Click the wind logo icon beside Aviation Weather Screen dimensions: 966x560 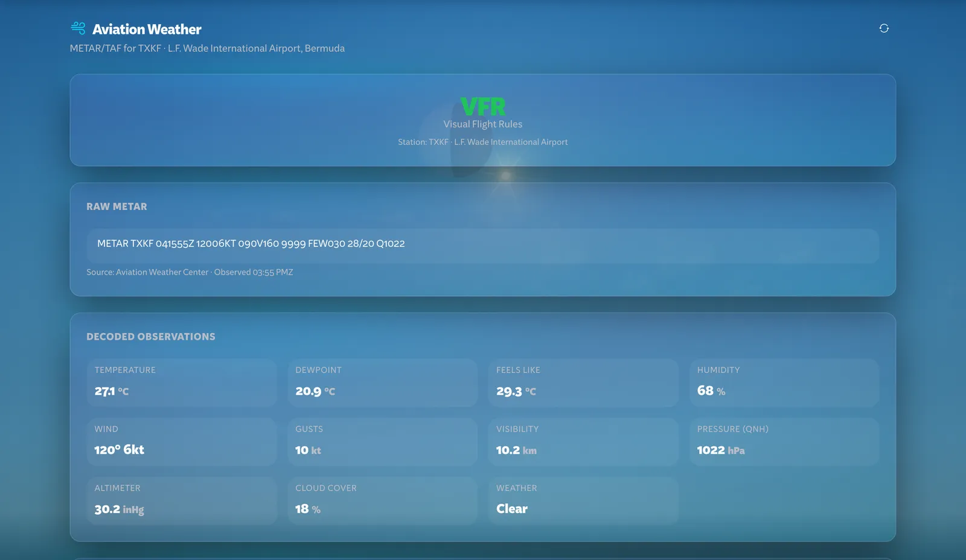tap(78, 28)
